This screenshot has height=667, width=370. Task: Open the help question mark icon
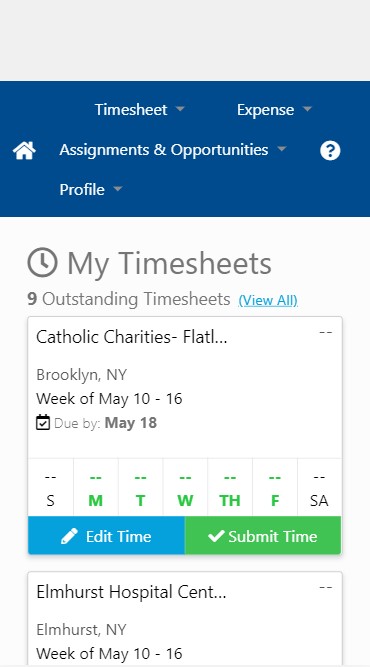330,151
